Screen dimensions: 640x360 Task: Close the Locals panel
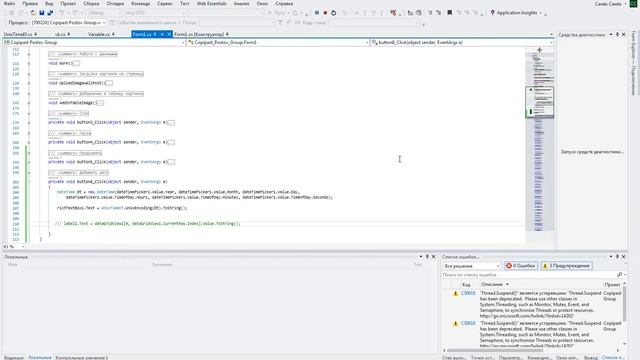point(433,257)
